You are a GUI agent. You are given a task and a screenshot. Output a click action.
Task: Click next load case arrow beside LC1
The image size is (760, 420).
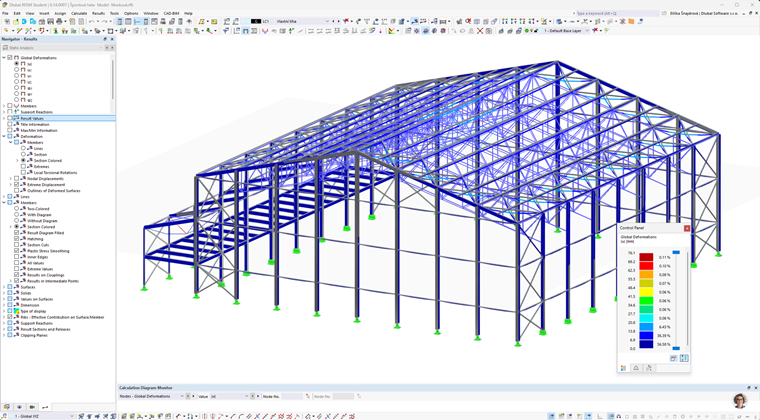coord(338,21)
